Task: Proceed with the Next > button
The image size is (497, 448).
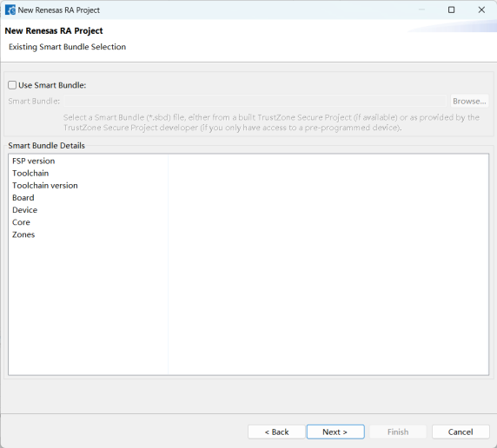Action: pos(335,432)
